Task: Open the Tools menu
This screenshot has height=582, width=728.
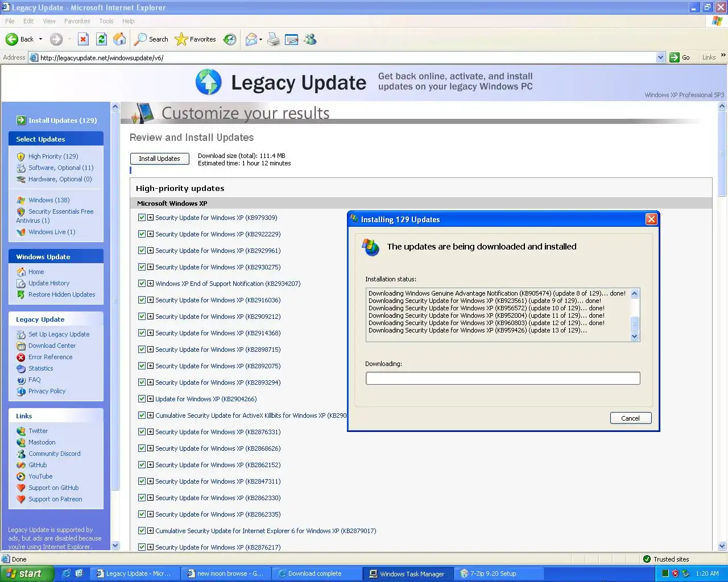Action: (x=106, y=21)
